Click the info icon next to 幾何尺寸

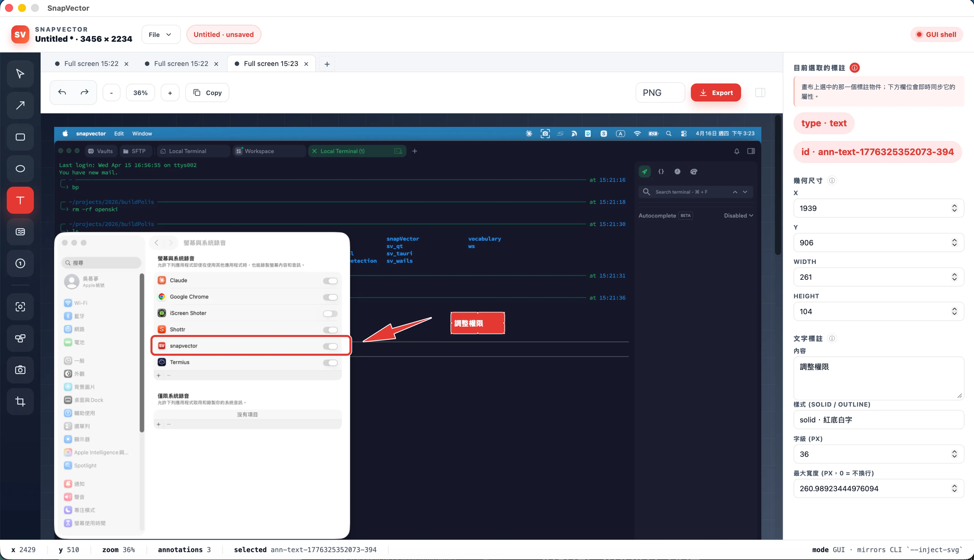[x=832, y=180]
